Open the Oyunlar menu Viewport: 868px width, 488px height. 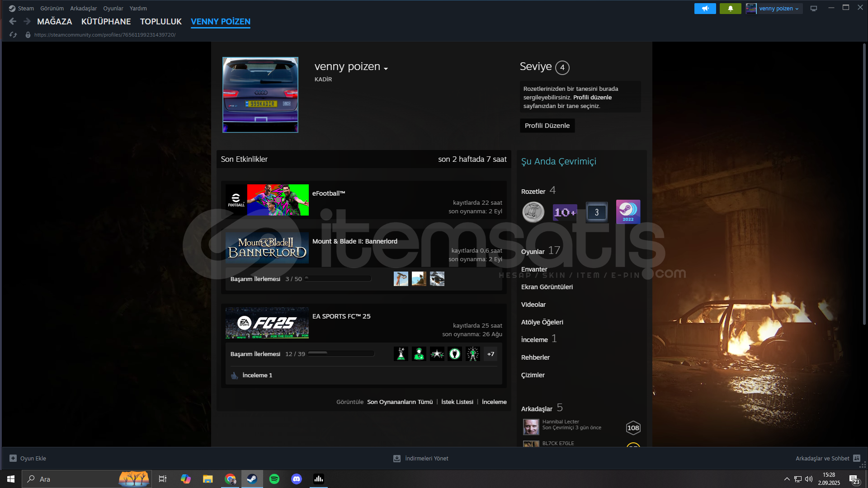tap(113, 9)
